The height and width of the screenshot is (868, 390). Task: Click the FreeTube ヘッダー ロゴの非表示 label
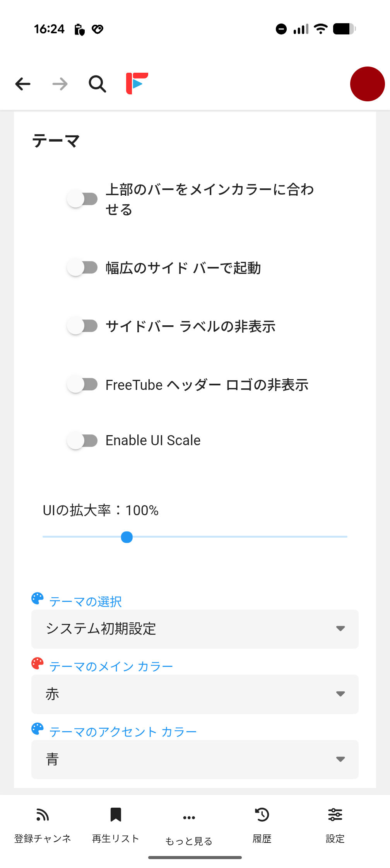tap(207, 385)
